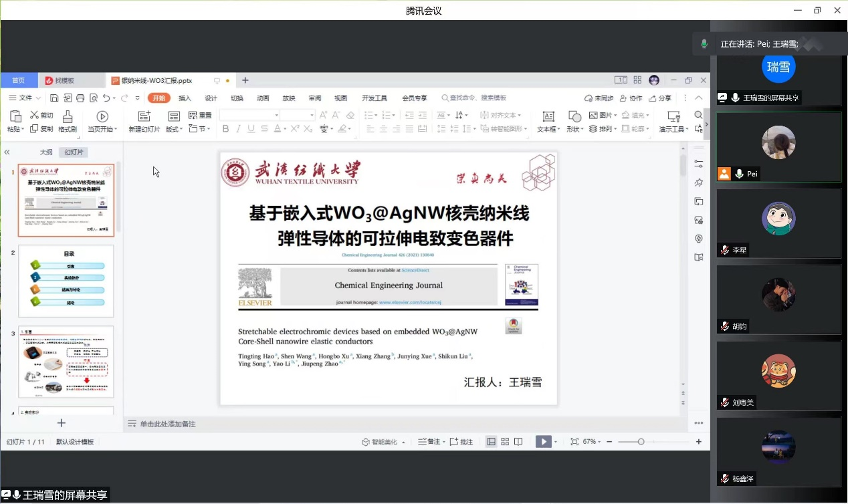
Task: Click the zoom slider handle
Action: [x=641, y=442]
